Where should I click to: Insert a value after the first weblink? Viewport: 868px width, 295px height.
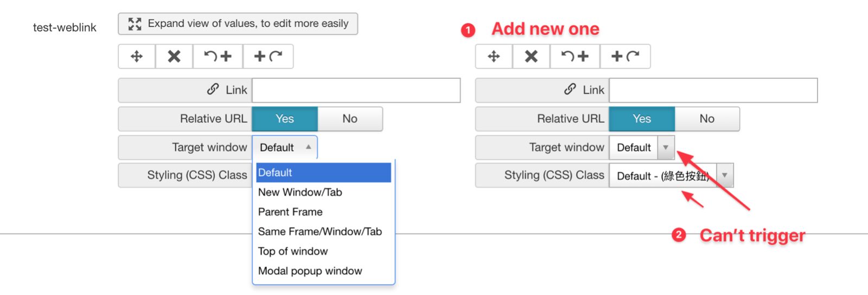269,57
